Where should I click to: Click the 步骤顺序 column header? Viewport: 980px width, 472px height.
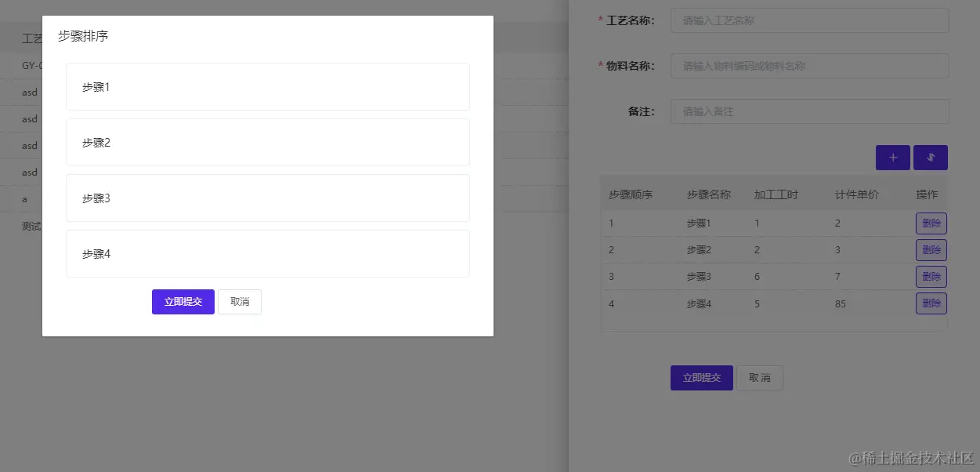[x=631, y=194]
